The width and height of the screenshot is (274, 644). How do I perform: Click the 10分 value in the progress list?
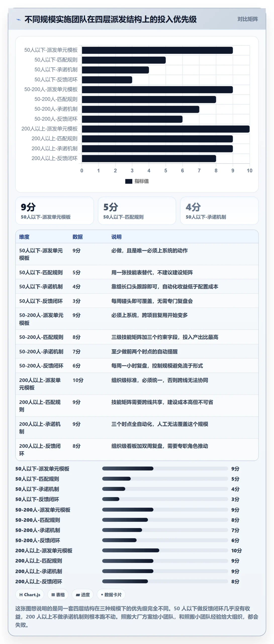(237, 550)
